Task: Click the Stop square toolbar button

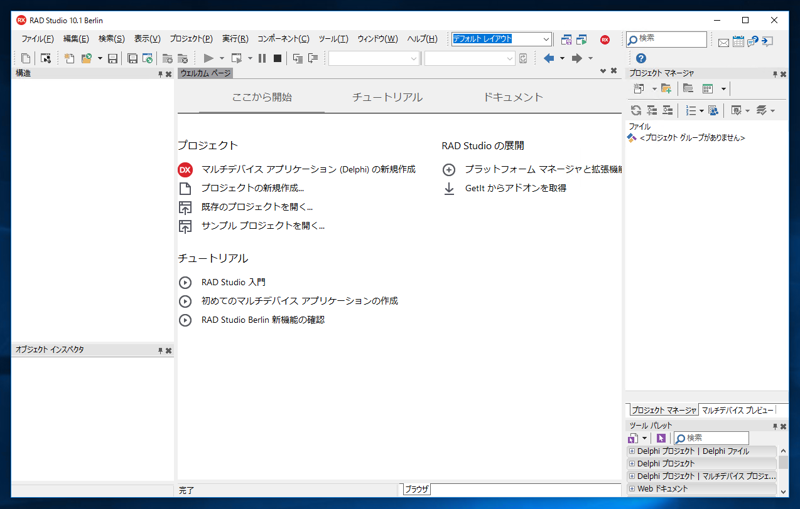Action: (277, 58)
